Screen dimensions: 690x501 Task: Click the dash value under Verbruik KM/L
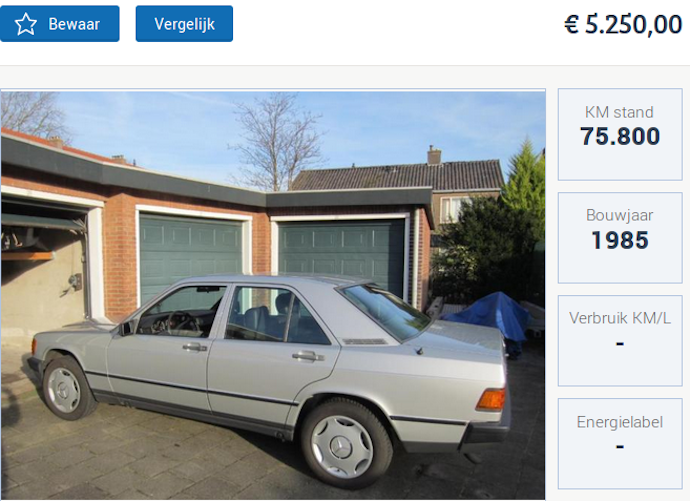click(620, 343)
